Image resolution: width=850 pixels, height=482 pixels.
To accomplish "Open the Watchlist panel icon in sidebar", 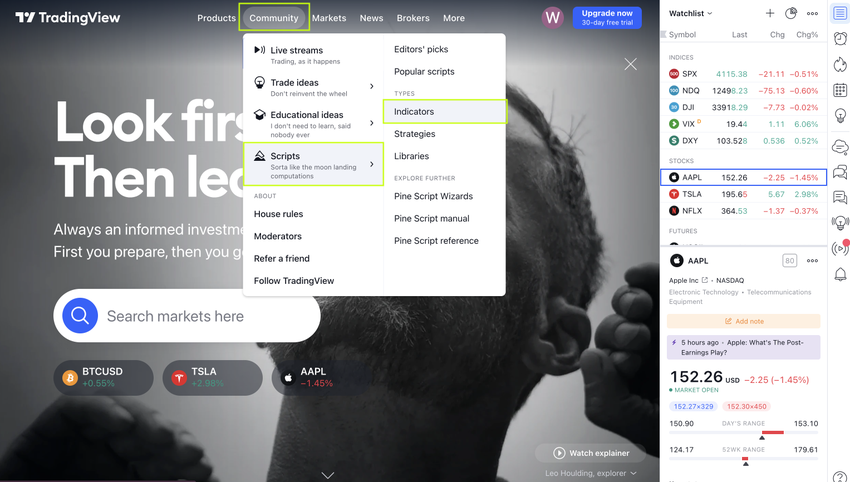I will [x=840, y=14].
